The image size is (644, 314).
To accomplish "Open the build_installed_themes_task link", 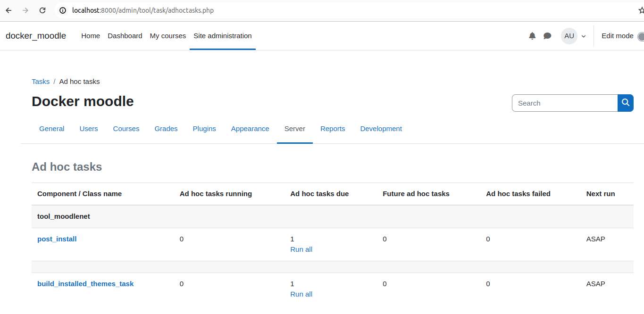I will coord(85,284).
